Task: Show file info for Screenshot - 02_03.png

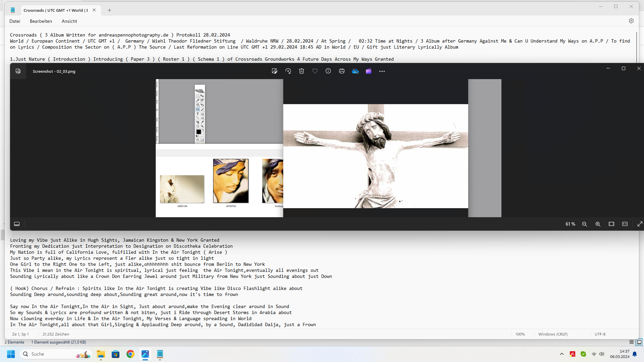Action: 328,71
